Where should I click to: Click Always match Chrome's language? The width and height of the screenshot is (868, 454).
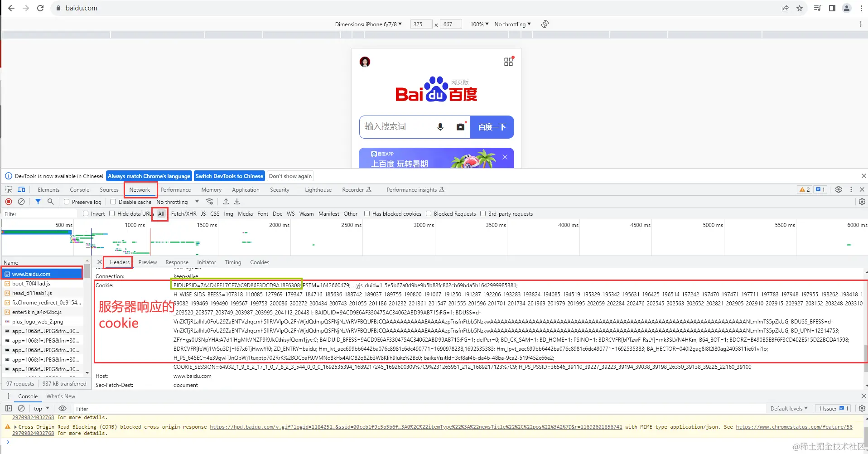coord(149,176)
